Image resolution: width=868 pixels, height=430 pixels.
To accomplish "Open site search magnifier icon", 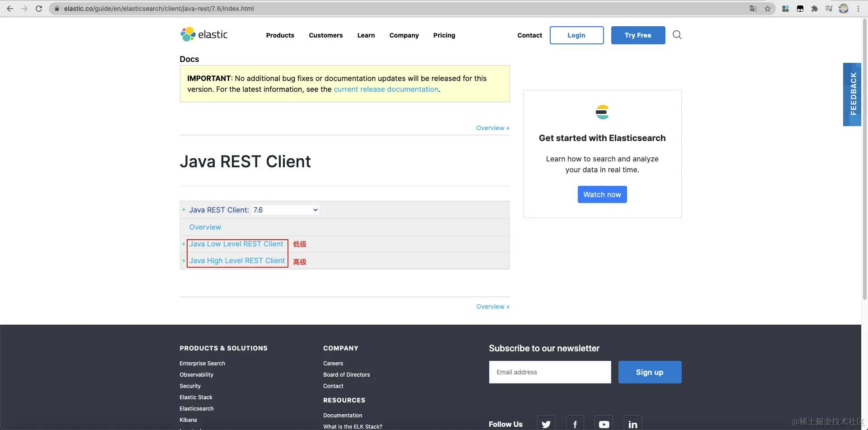I will (677, 35).
